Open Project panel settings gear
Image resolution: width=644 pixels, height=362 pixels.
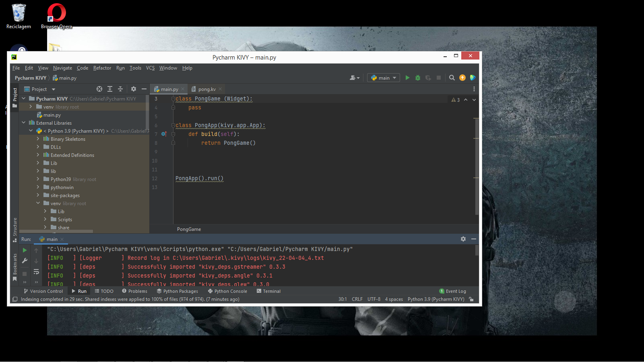pos(134,89)
